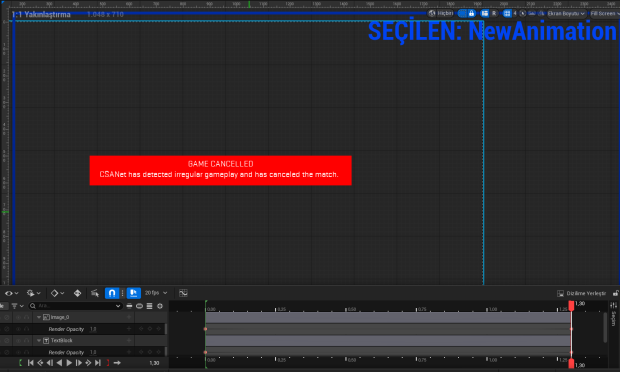620x372 pixels.
Task: Select the edit tool cursor icon
Action: [95, 293]
